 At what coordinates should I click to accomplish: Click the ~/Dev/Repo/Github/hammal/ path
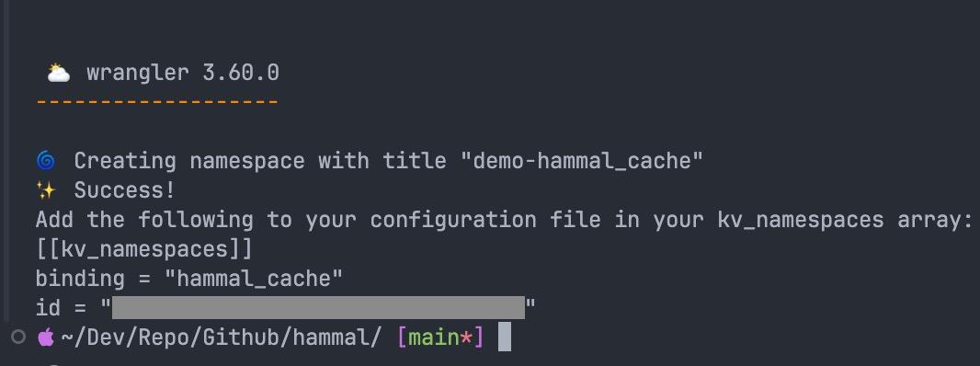(221, 337)
